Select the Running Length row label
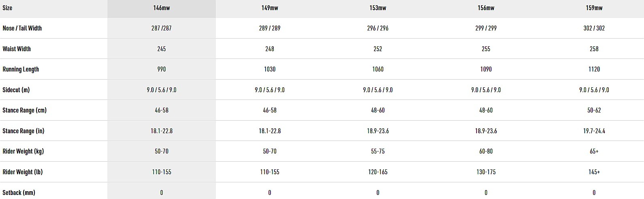Screen dimensions: 644x199 (x=21, y=69)
